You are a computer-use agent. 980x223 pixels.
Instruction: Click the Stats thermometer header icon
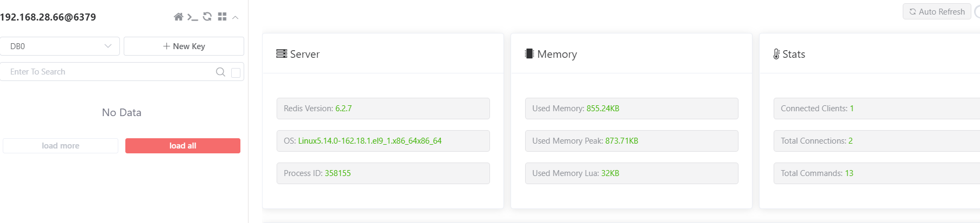click(x=776, y=54)
